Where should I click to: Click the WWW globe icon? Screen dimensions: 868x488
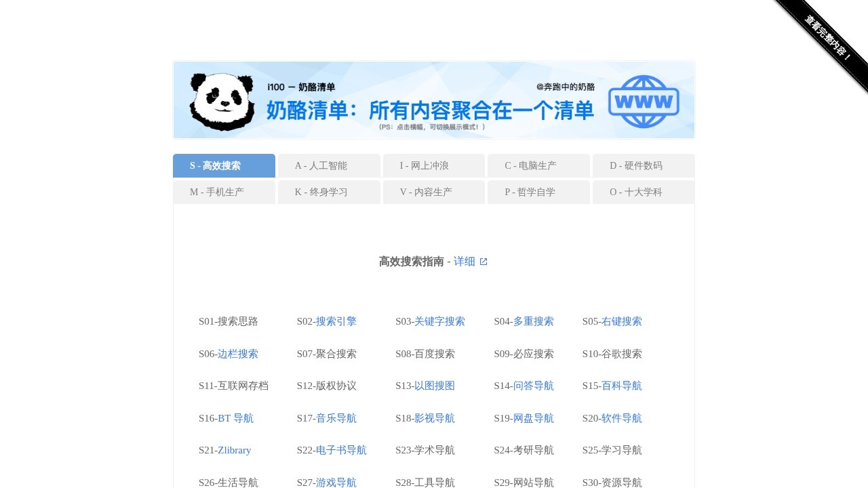(643, 102)
